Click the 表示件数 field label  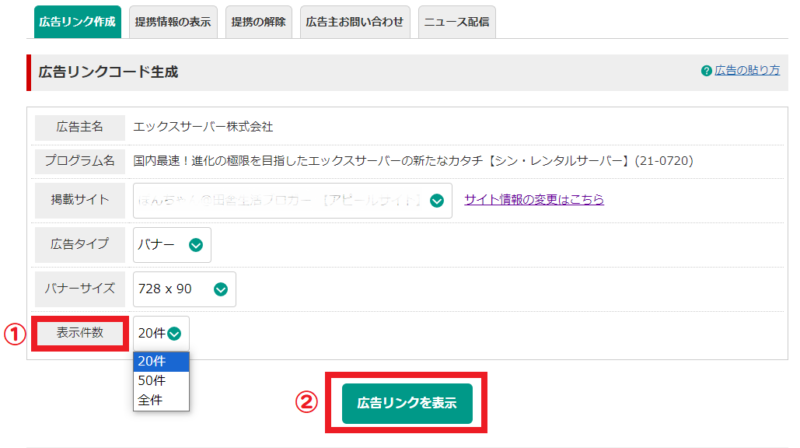tap(81, 333)
